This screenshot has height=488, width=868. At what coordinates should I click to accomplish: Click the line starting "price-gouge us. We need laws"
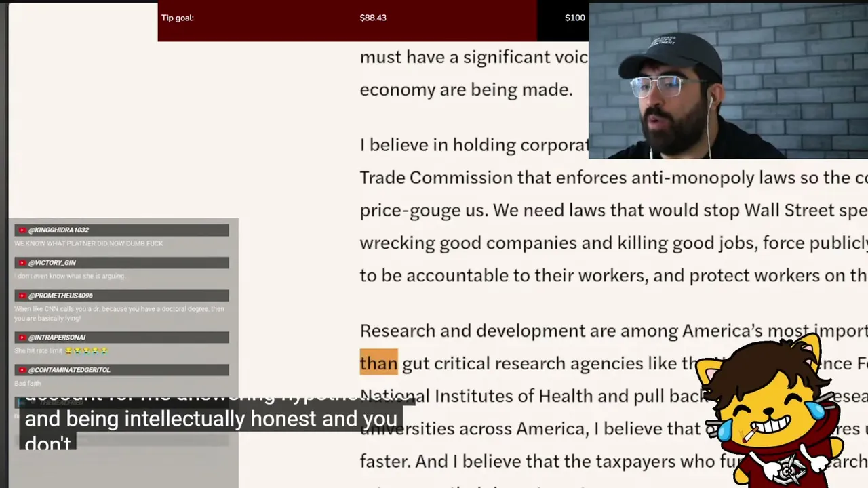click(614, 210)
